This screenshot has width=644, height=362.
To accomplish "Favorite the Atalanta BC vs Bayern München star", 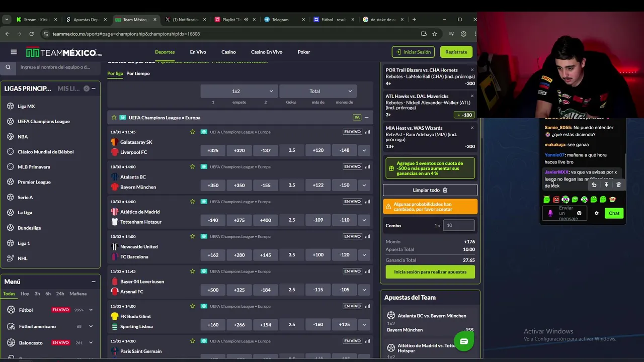I will pyautogui.click(x=192, y=166).
